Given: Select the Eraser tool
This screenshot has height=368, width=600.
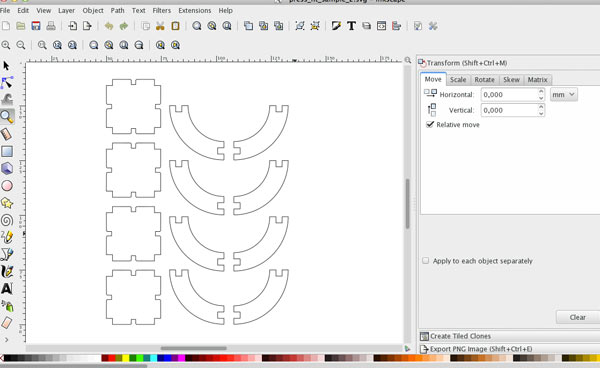Looking at the screenshot, I should (x=7, y=323).
